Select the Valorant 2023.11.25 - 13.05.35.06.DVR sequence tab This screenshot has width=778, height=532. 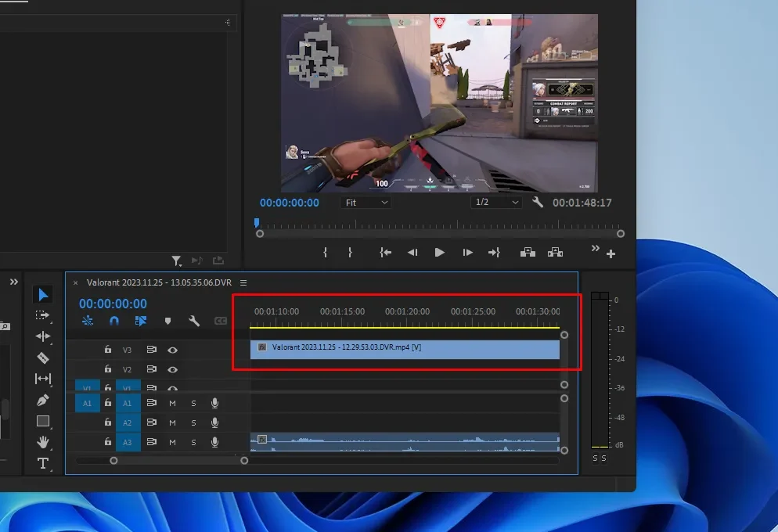(159, 282)
